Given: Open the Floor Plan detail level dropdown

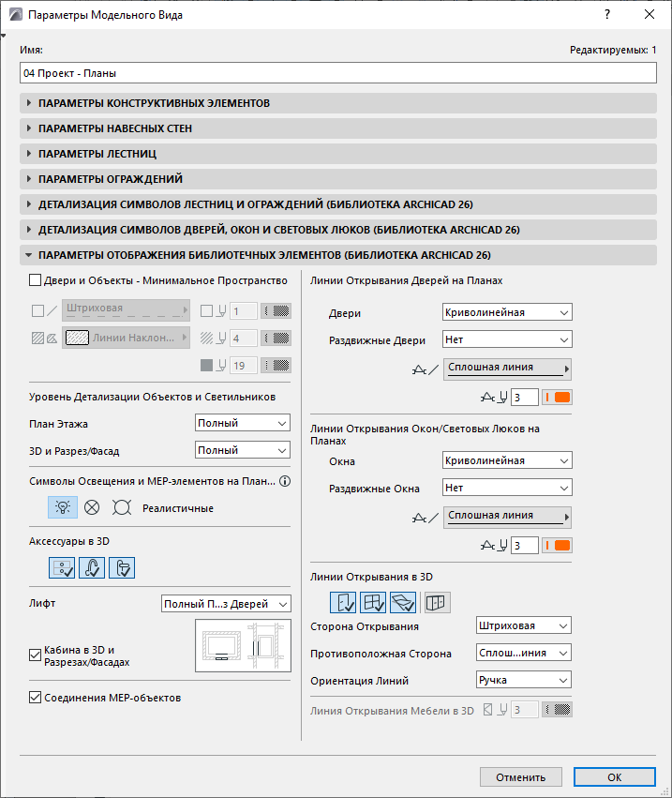Looking at the screenshot, I should click(x=243, y=423).
